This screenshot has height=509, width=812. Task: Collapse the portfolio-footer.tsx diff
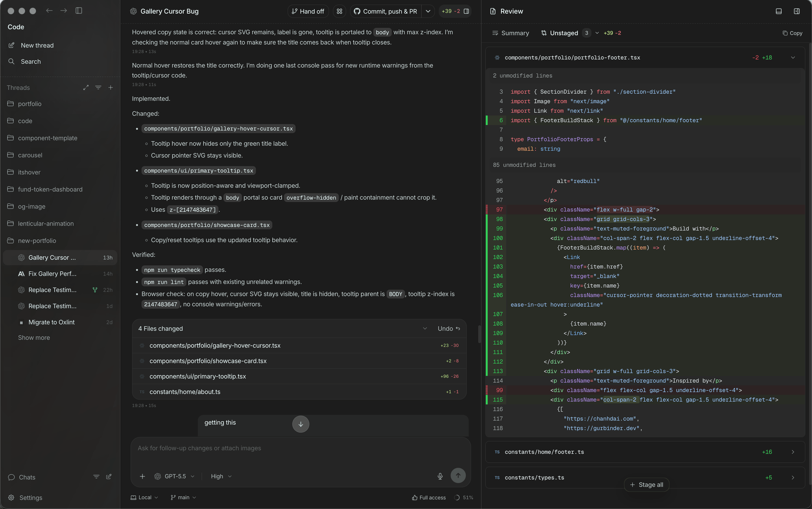793,57
